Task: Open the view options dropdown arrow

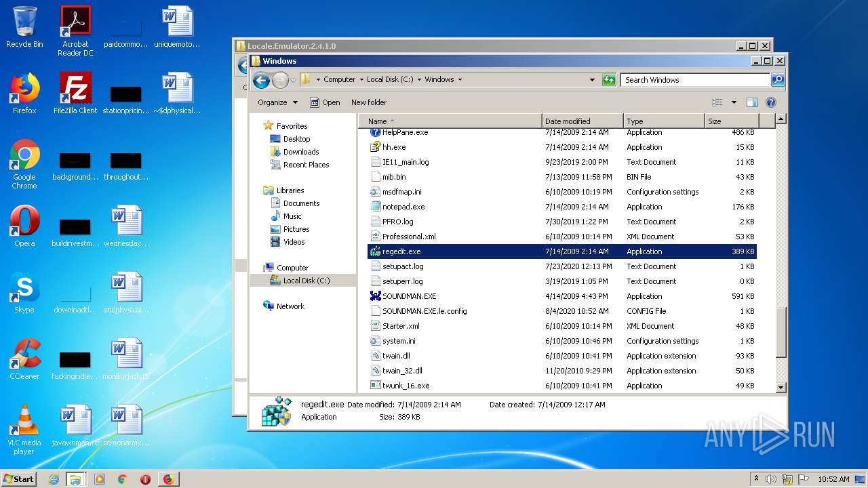Action: click(x=734, y=102)
